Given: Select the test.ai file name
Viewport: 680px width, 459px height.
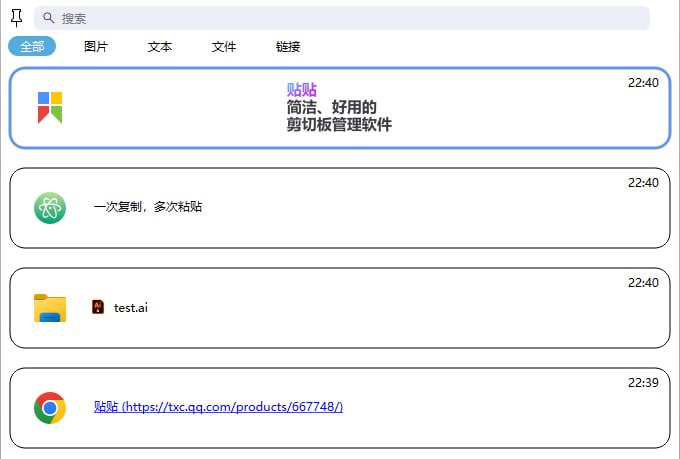Looking at the screenshot, I should click(131, 307).
